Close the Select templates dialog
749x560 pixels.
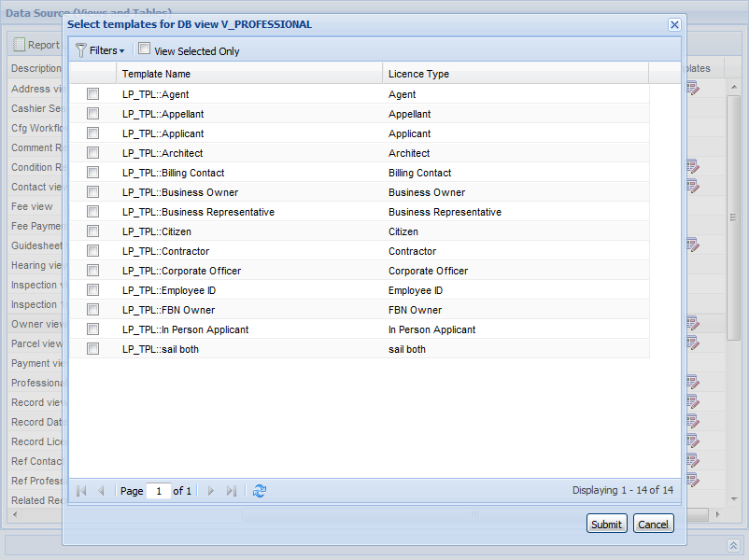pyautogui.click(x=674, y=24)
